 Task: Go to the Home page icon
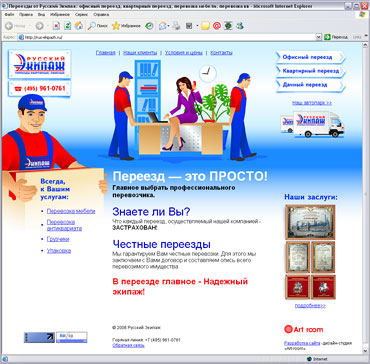(79, 26)
